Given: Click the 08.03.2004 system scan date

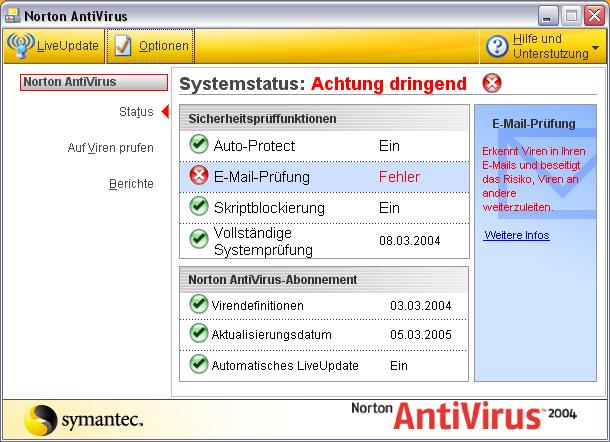Looking at the screenshot, I should 410,240.
